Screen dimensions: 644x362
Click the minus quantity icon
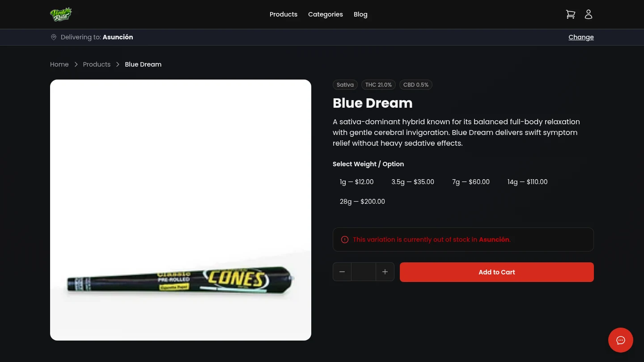tap(342, 272)
